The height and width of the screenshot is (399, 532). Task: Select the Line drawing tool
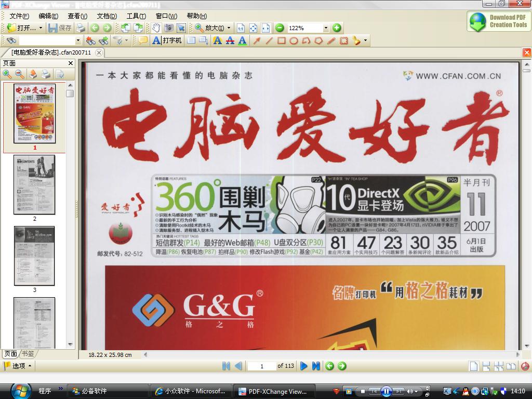(x=269, y=41)
